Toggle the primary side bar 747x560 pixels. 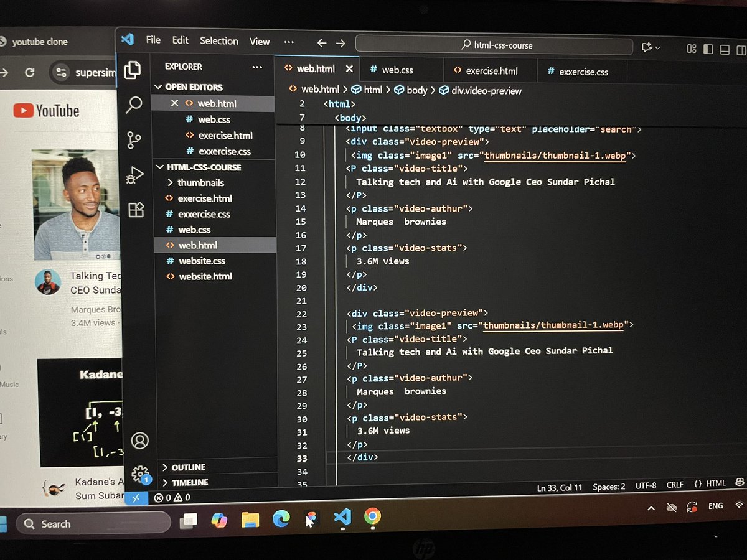tap(708, 49)
